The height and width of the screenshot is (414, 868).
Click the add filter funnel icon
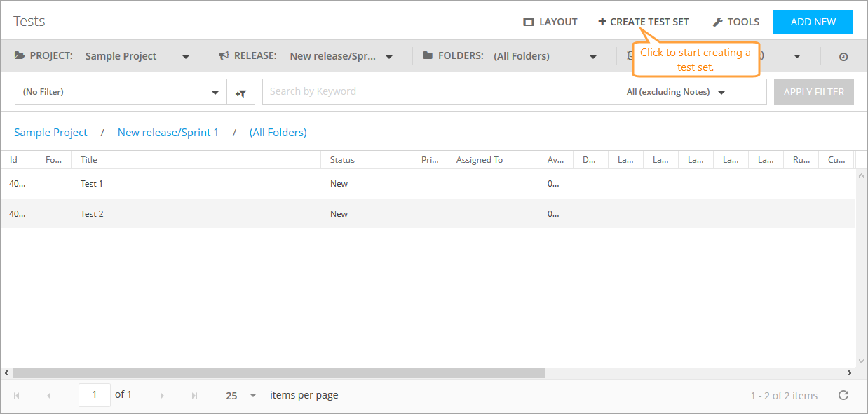click(x=240, y=92)
